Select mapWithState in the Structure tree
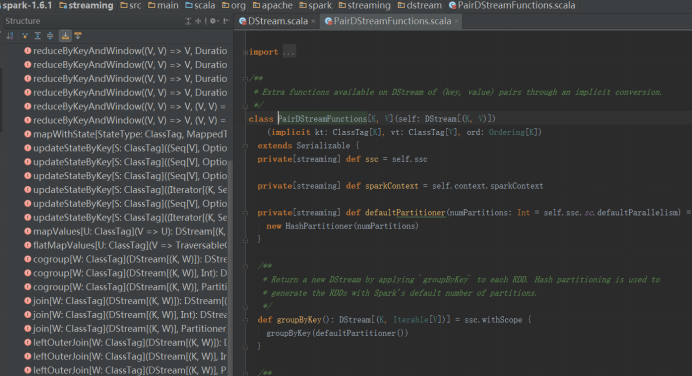The height and width of the screenshot is (376, 692). tap(126, 134)
